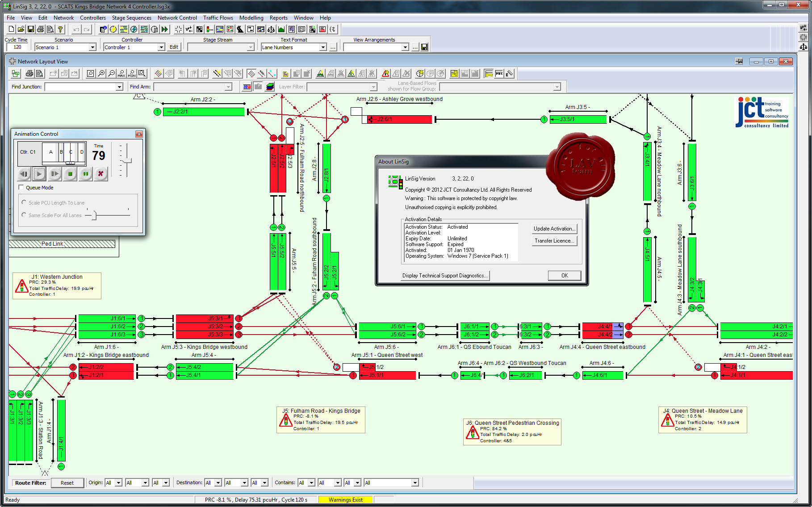Open the File menu

point(11,18)
